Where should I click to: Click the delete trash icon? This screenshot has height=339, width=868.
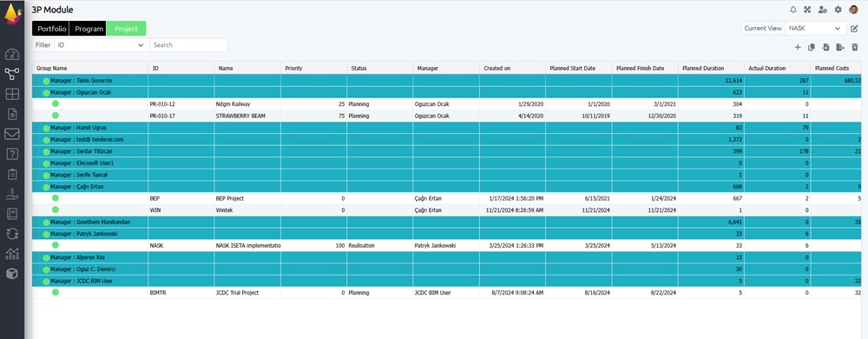tap(855, 47)
